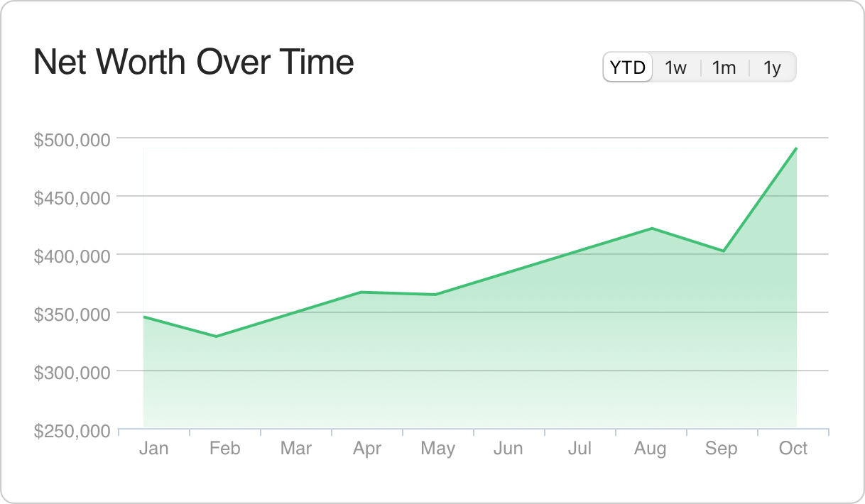This screenshot has height=504, width=865.
Task: Click the Jan x-axis label
Action: tap(154, 449)
